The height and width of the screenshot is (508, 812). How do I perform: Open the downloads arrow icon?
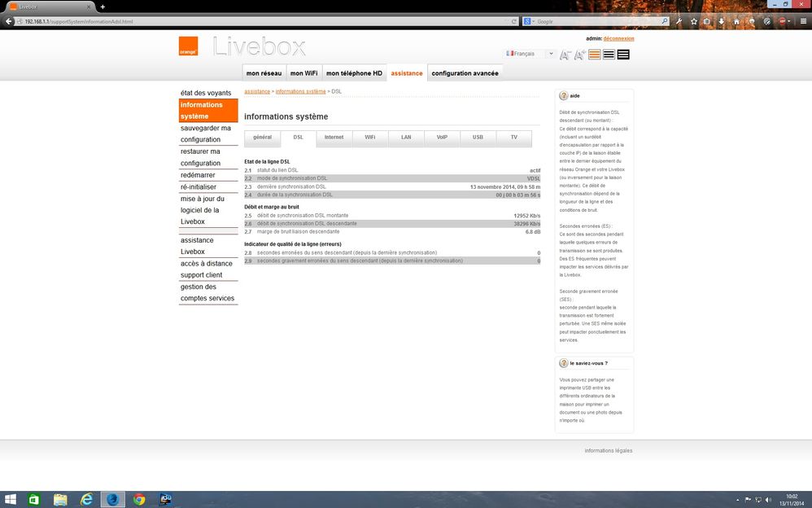(722, 21)
